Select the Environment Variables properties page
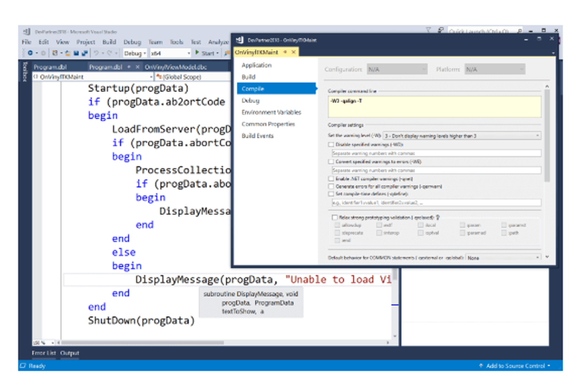Image resolution: width=575 pixels, height=392 pixels. tap(271, 112)
